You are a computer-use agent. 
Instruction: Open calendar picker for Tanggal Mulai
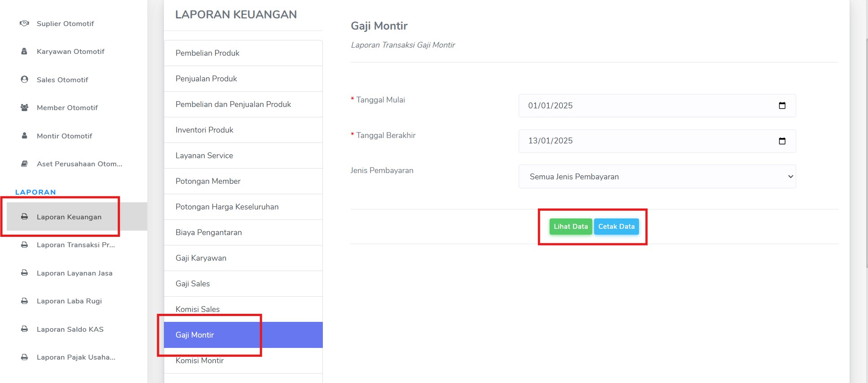coord(782,106)
